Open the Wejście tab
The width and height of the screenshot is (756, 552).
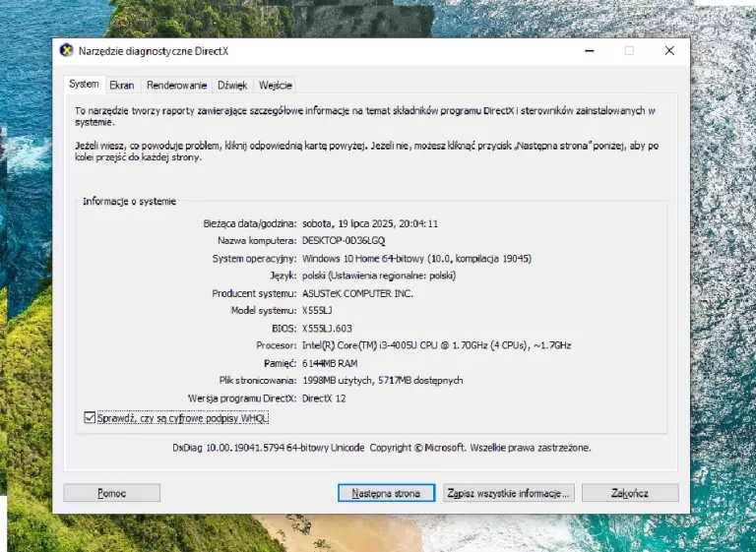pos(276,86)
